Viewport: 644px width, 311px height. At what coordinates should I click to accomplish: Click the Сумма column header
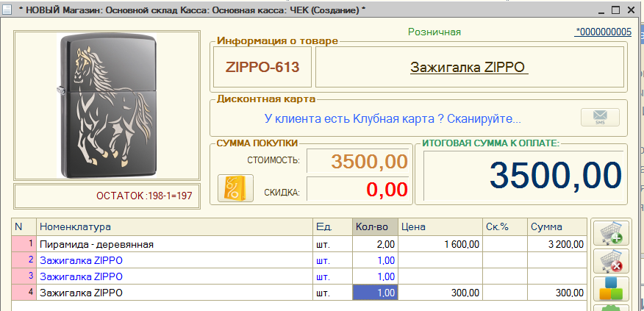click(x=557, y=226)
